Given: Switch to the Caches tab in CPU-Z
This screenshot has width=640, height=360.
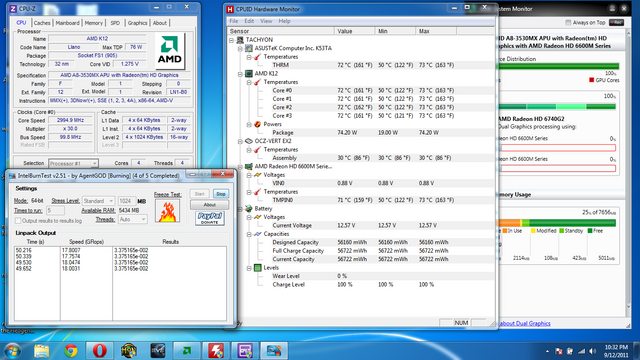Looking at the screenshot, I should pos(42,23).
